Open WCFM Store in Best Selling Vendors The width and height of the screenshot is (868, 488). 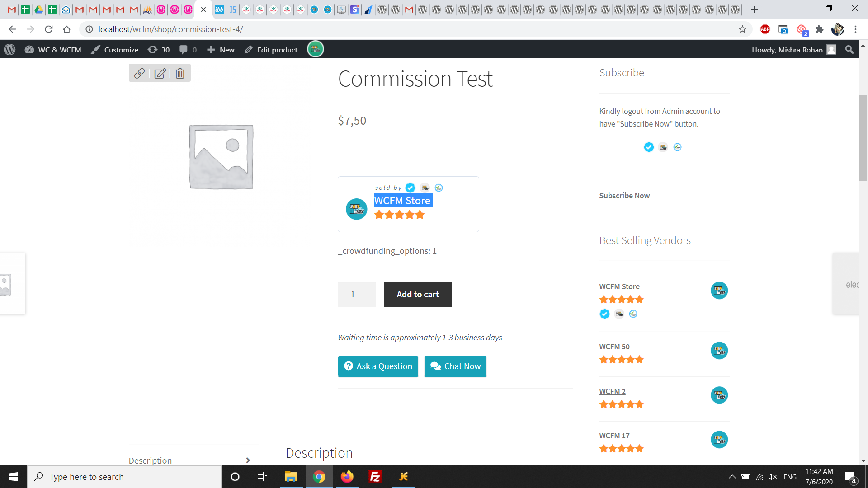tap(619, 286)
